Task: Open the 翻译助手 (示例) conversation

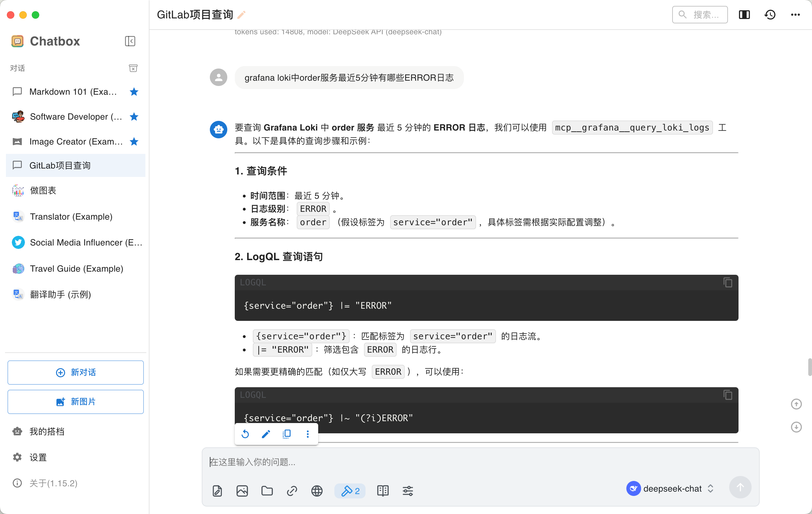Action: 76,294
